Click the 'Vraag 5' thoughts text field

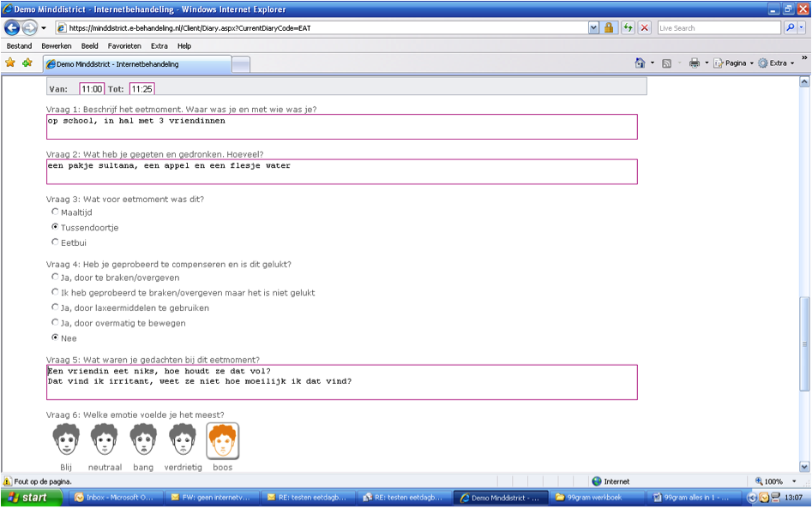pos(341,382)
